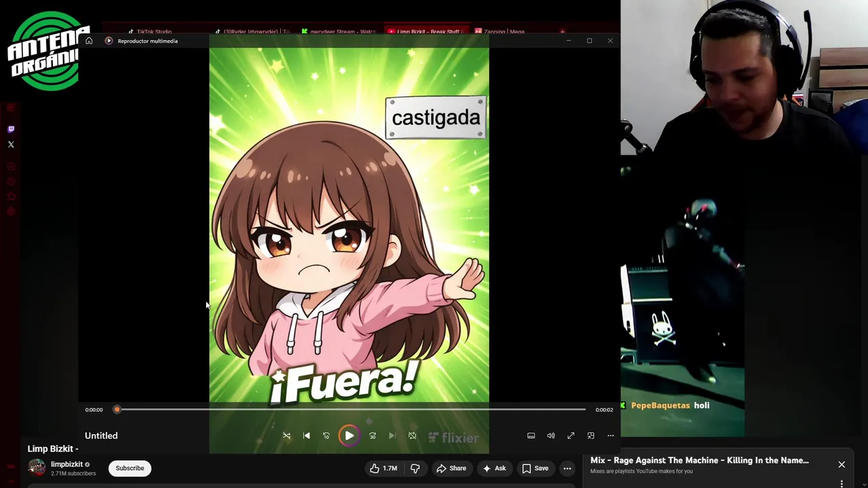Save the YouTube video to a playlist

coord(534,468)
